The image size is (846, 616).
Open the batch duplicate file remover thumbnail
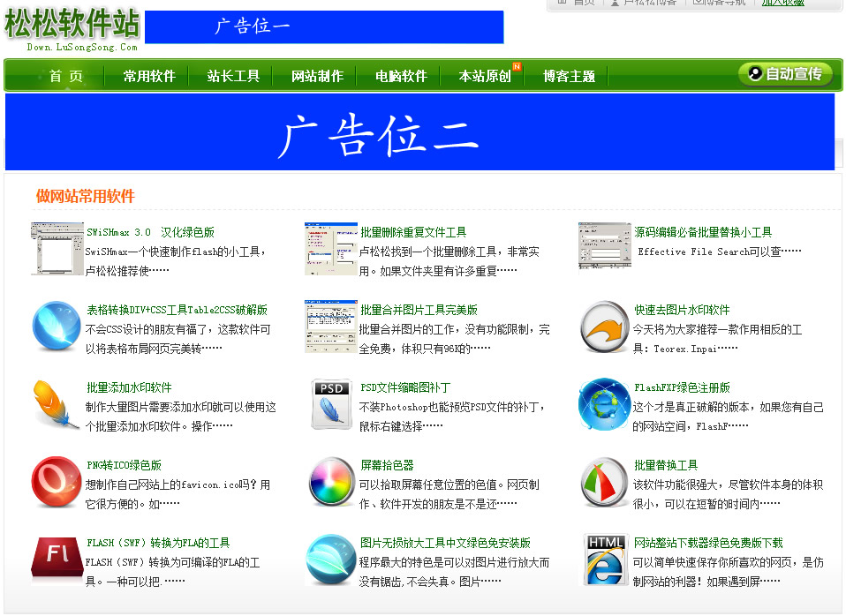pyautogui.click(x=331, y=249)
